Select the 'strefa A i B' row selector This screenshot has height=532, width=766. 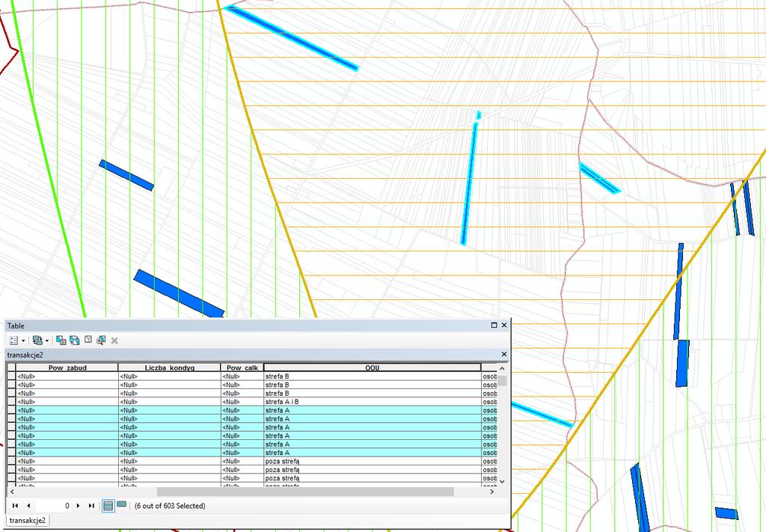(11, 402)
